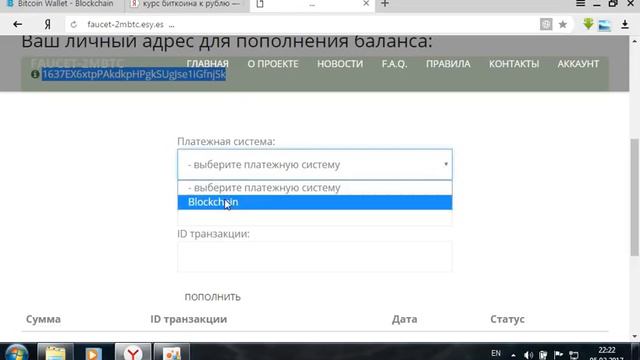Open media player taskbar icon

[93, 352]
